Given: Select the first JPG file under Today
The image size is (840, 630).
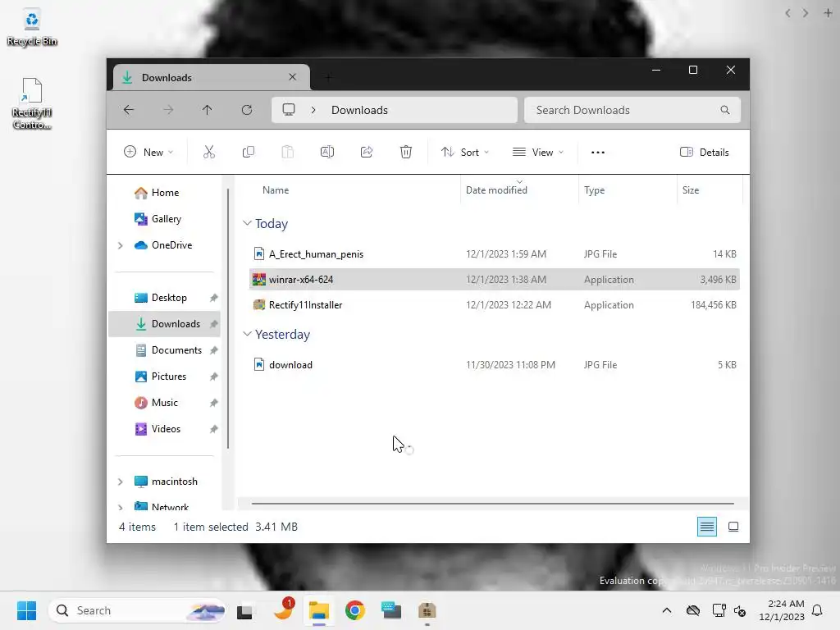Looking at the screenshot, I should tap(495, 254).
